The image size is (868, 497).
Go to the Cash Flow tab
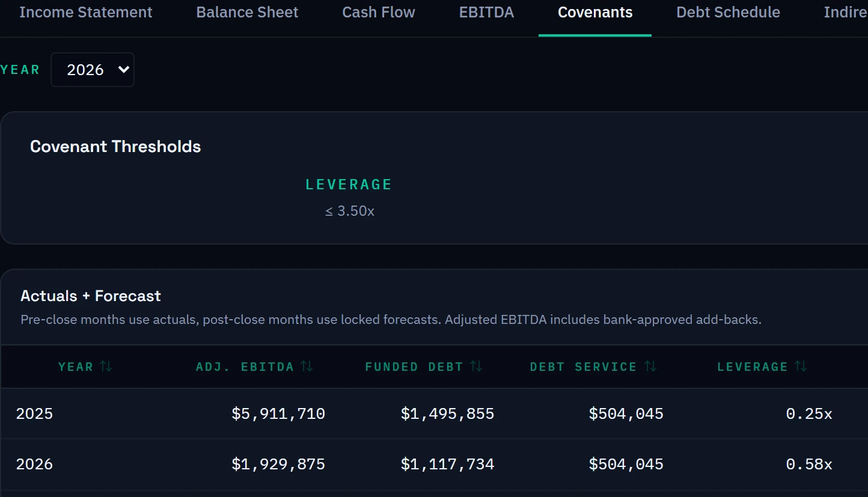click(x=379, y=13)
